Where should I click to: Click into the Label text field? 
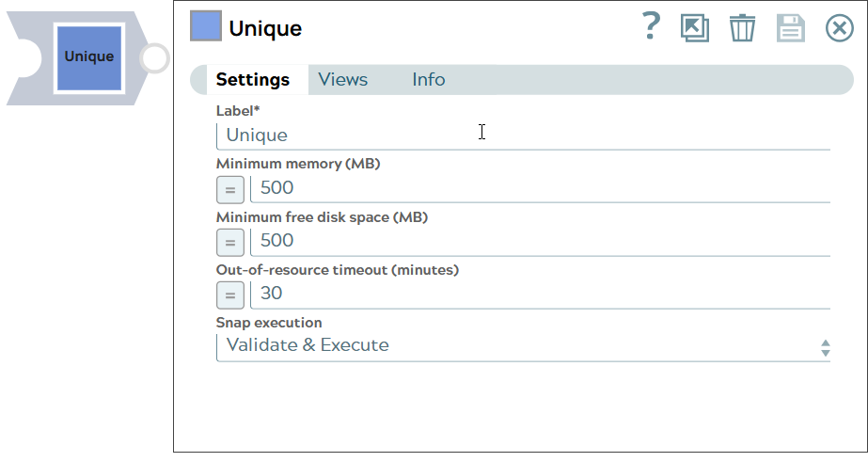(x=523, y=135)
